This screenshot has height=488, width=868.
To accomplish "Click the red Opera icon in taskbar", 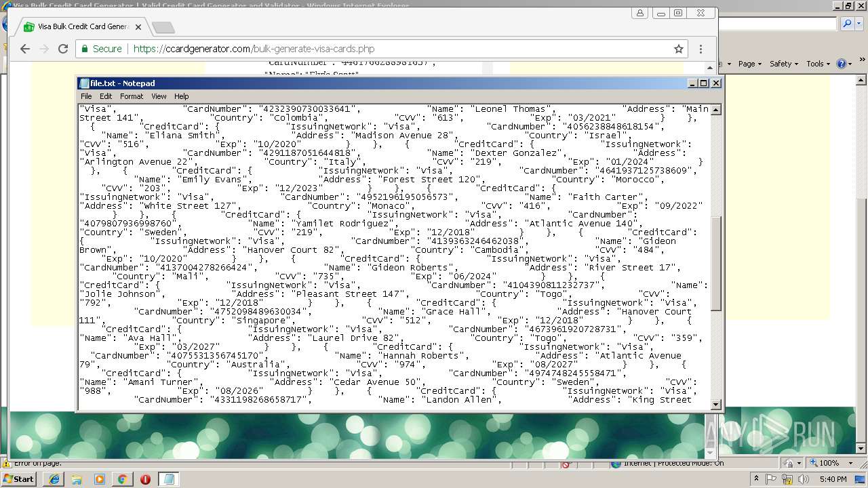I will (145, 479).
